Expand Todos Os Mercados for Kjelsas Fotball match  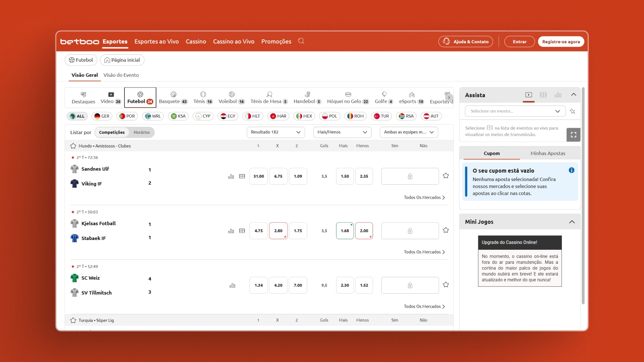pyautogui.click(x=424, y=252)
